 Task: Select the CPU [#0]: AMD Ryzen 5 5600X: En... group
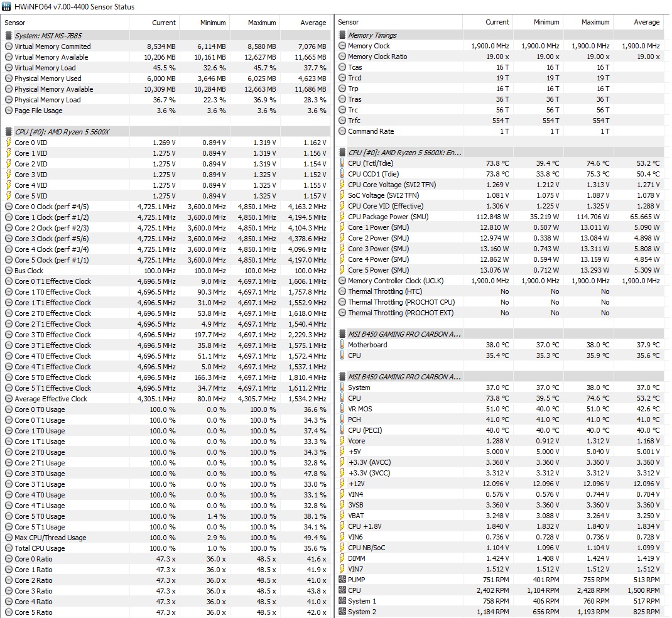(500, 153)
